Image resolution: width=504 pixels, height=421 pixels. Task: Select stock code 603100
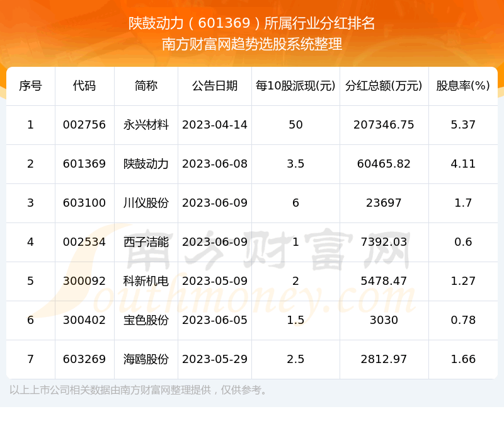[x=84, y=203]
